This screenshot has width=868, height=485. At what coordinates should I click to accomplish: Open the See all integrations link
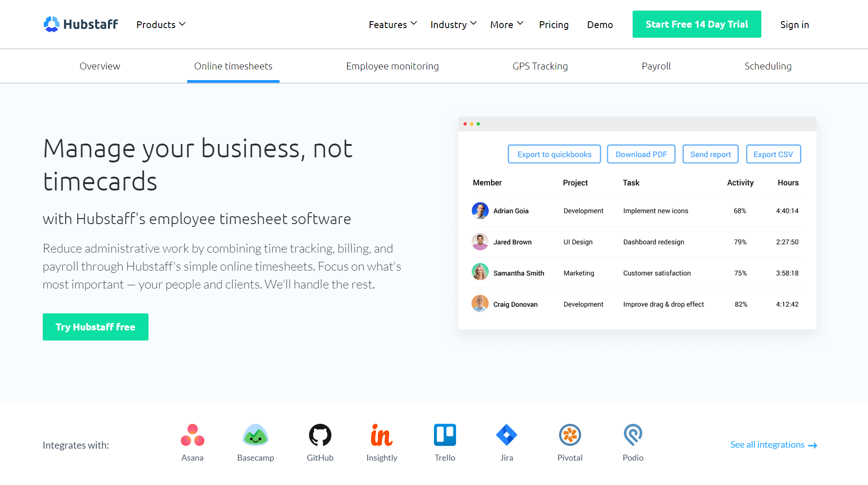pos(774,445)
